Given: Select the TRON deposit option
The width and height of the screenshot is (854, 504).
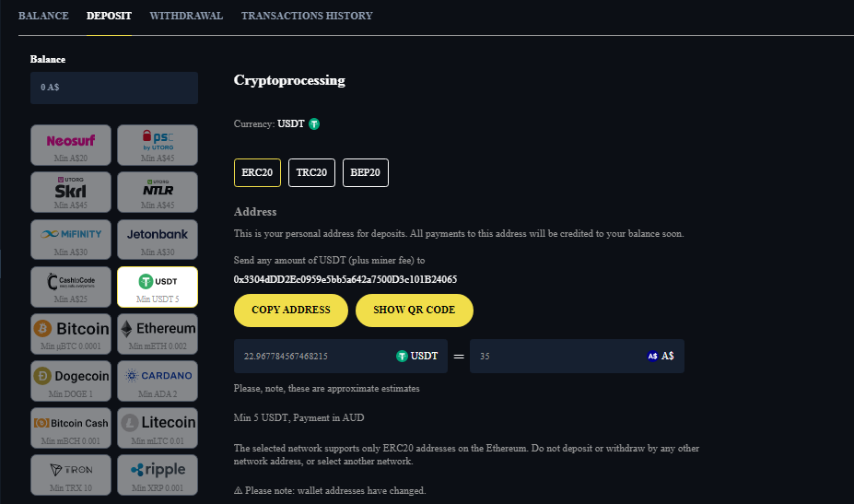Looking at the screenshot, I should [71, 475].
